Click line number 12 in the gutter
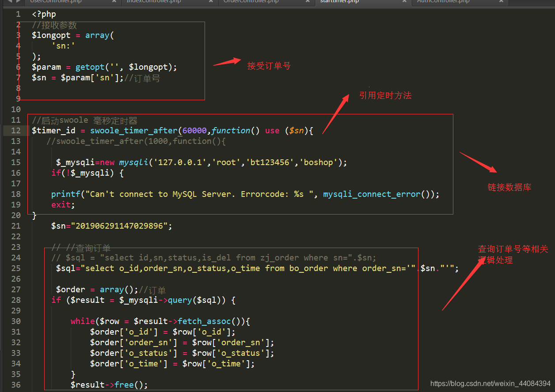 pyautogui.click(x=16, y=131)
